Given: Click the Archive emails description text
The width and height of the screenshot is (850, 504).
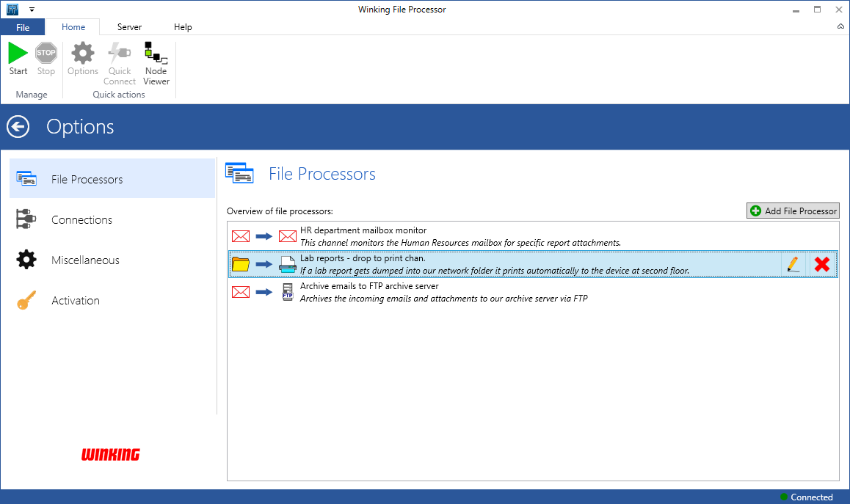Looking at the screenshot, I should (444, 299).
